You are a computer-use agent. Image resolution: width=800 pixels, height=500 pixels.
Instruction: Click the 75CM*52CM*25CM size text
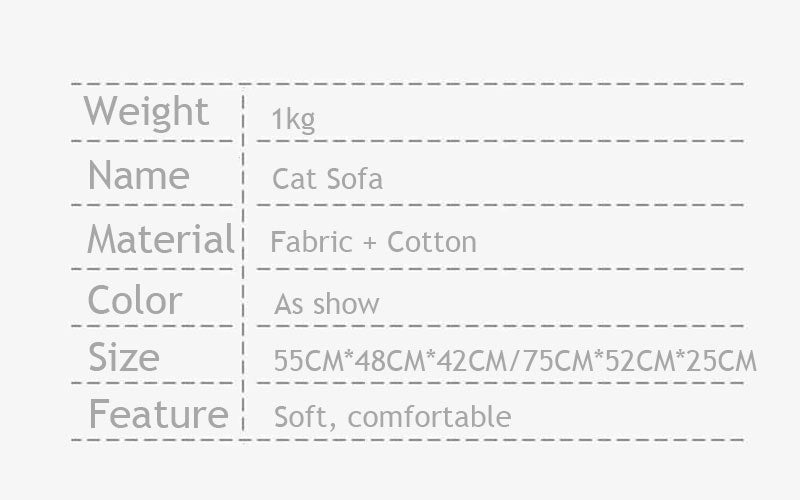pyautogui.click(x=639, y=361)
